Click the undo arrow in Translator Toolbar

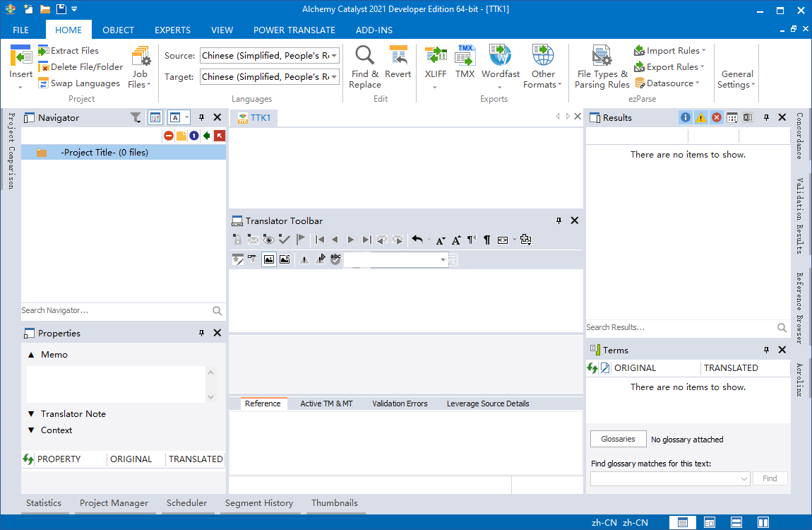pyautogui.click(x=417, y=240)
